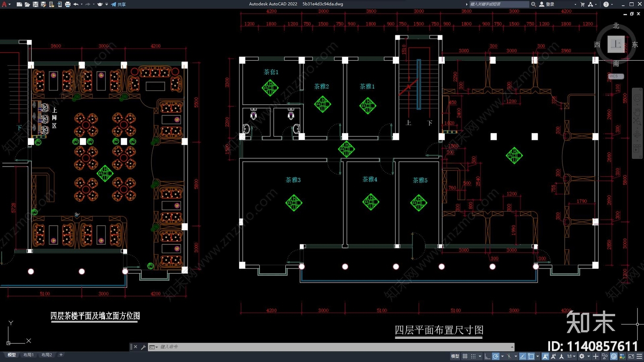
Task: Click the Save floppy disk icon
Action: click(x=35, y=4)
